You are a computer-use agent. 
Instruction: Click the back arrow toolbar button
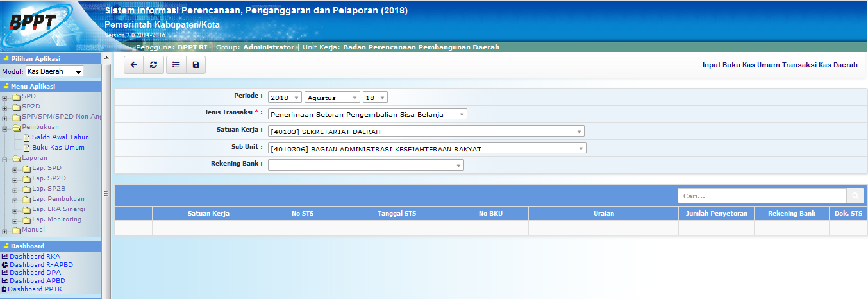click(133, 65)
